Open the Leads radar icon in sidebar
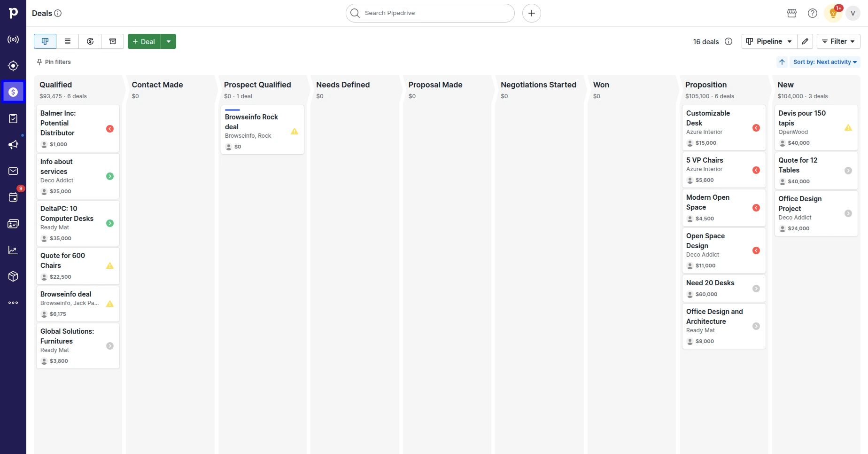This screenshot has width=868, height=454. (x=13, y=39)
